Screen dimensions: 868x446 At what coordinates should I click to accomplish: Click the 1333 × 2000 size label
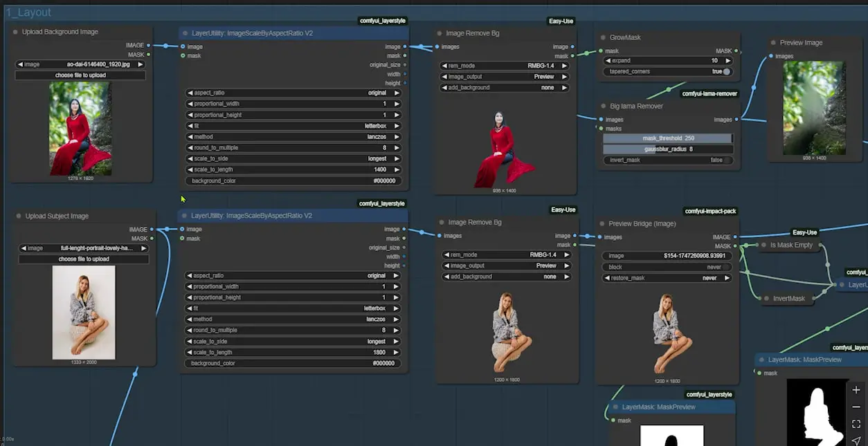pos(84,362)
